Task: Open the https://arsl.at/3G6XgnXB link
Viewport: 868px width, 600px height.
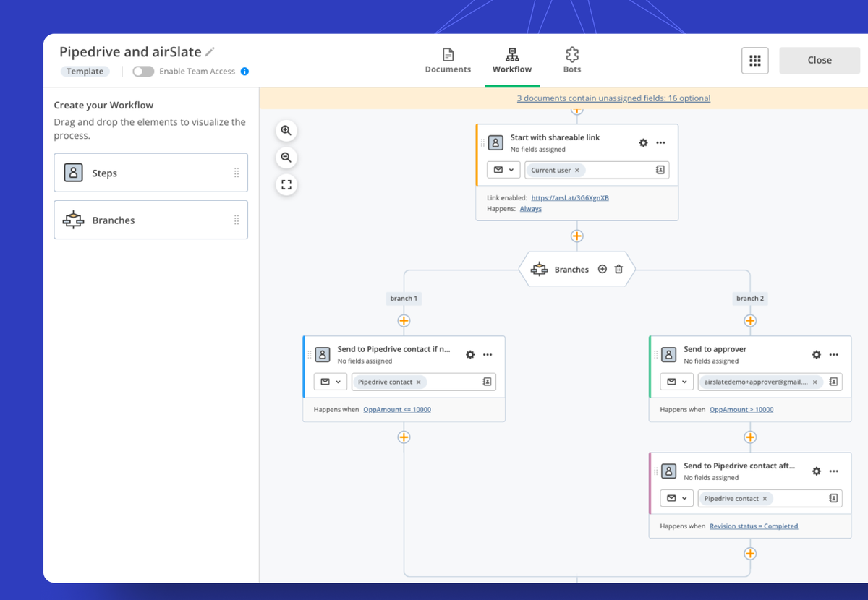Action: point(570,197)
